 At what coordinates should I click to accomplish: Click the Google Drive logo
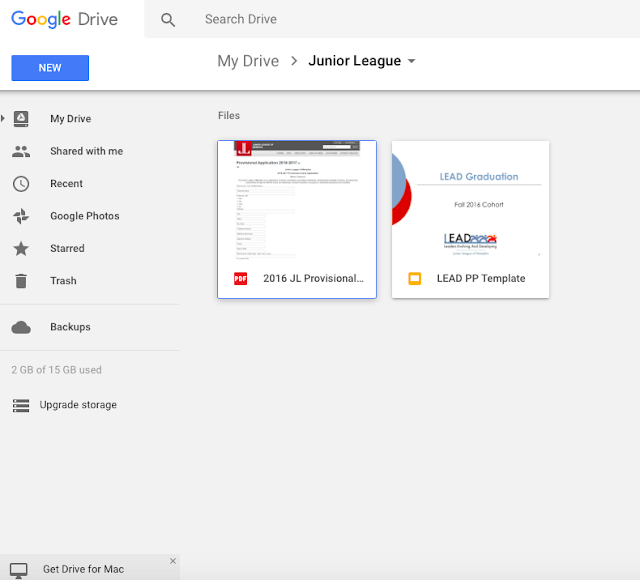click(x=64, y=19)
